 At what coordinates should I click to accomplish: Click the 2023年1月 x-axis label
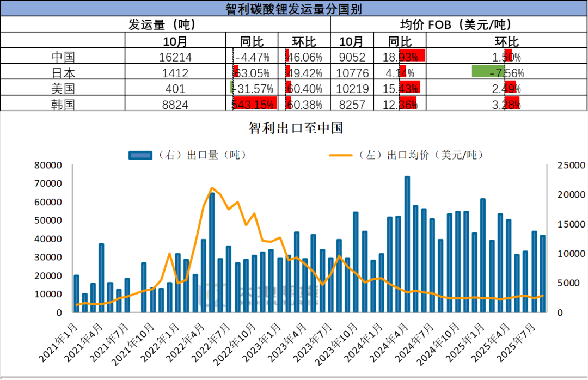(263, 342)
